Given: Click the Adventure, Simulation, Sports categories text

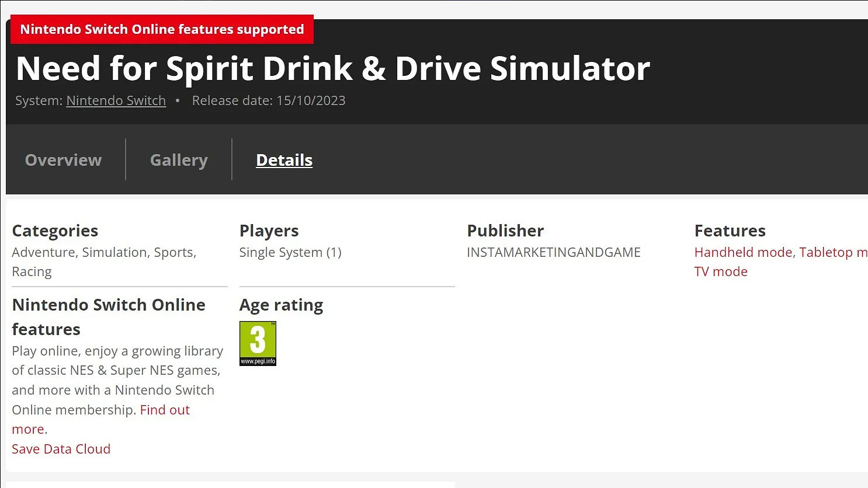Looking at the screenshot, I should coord(104,252).
